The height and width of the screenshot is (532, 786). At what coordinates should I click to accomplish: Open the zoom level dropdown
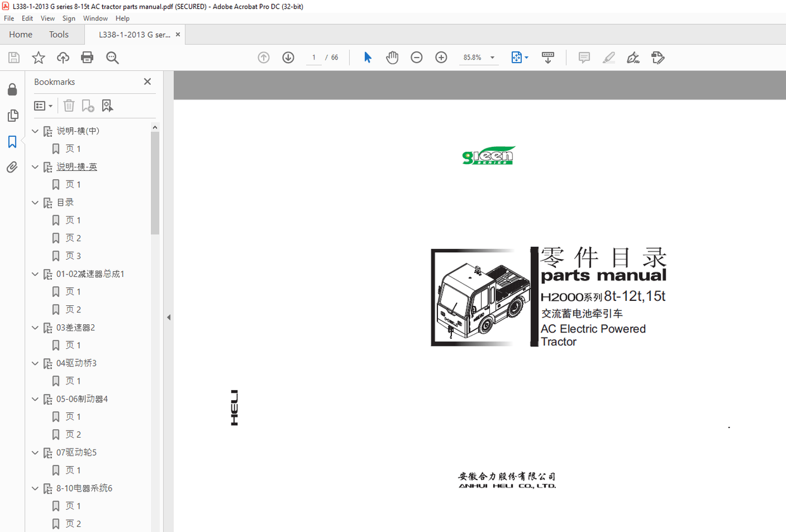pyautogui.click(x=493, y=58)
